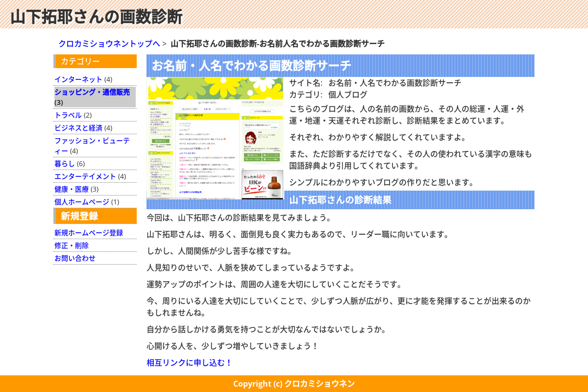Click the sentence 心開ける人を、少しずつ増やしていきましょう！

[233, 346]
